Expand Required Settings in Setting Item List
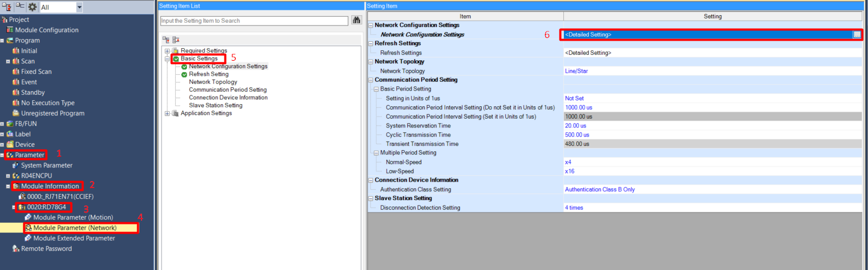The width and height of the screenshot is (868, 270). [168, 51]
